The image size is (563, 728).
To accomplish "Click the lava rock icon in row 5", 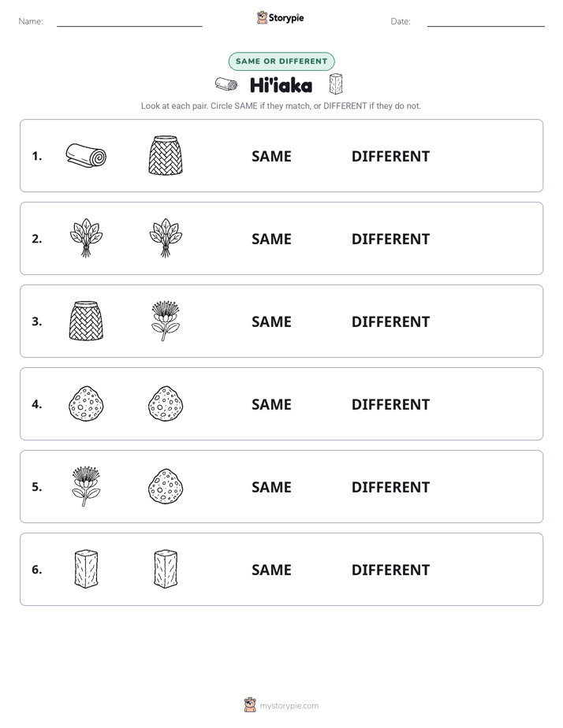I will (x=166, y=486).
